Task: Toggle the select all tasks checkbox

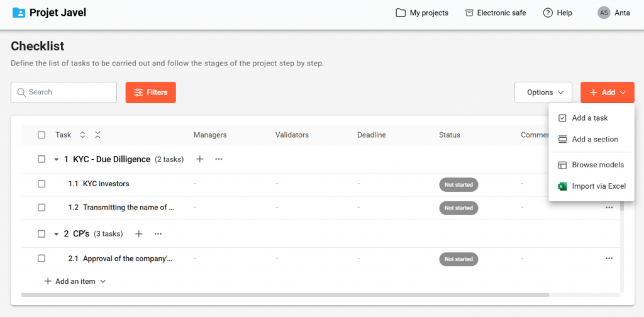Action: coord(42,135)
